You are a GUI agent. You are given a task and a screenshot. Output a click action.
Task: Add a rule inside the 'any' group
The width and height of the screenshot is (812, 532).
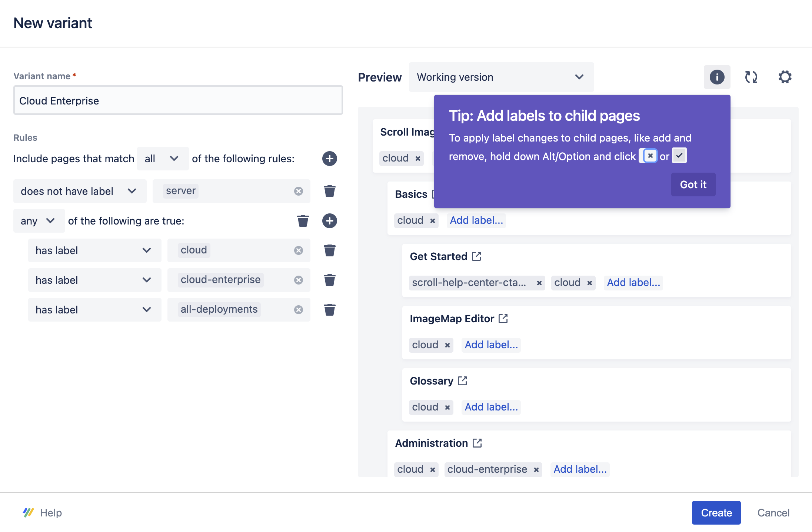pyautogui.click(x=329, y=221)
